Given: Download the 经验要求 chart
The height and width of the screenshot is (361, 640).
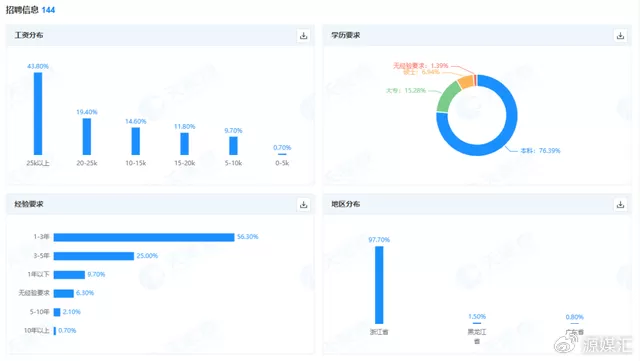Looking at the screenshot, I should click(303, 205).
